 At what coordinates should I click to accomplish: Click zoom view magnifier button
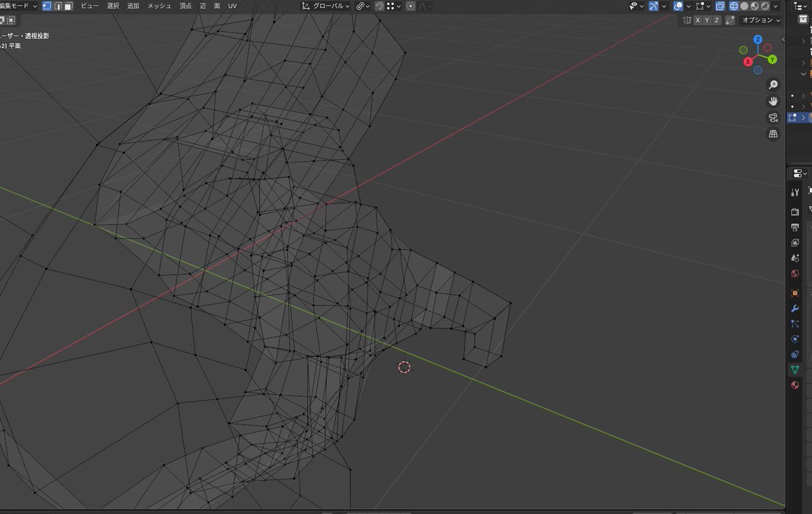tap(773, 85)
